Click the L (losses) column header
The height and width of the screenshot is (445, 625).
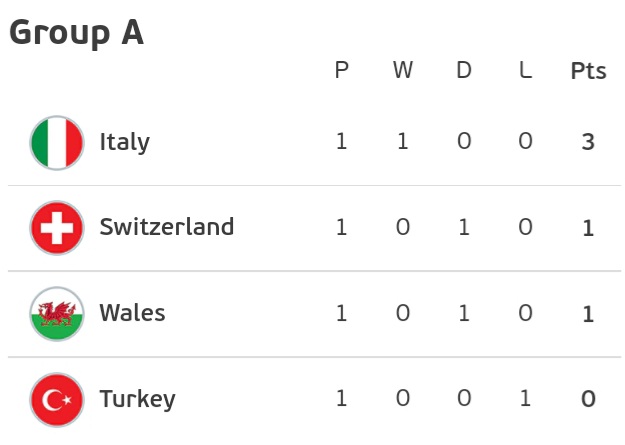point(526,71)
